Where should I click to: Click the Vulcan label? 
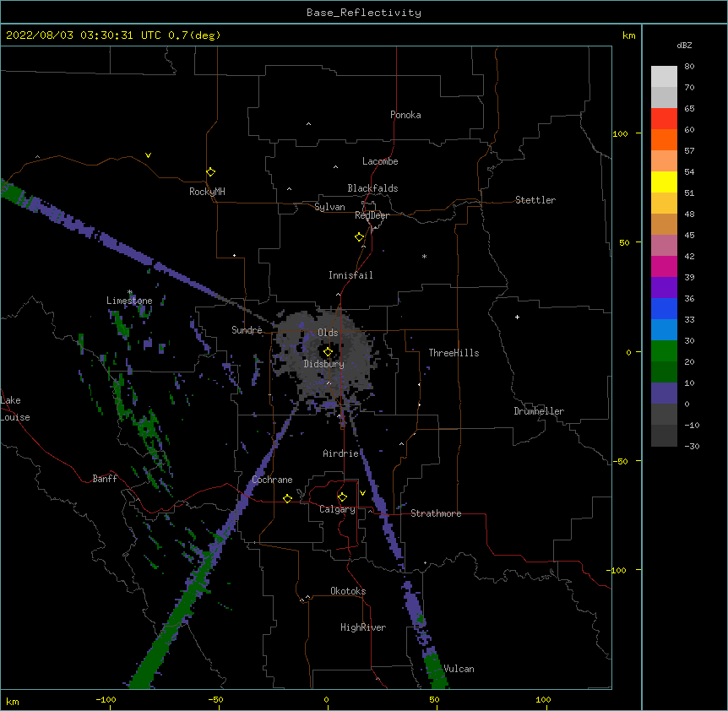pos(459,669)
